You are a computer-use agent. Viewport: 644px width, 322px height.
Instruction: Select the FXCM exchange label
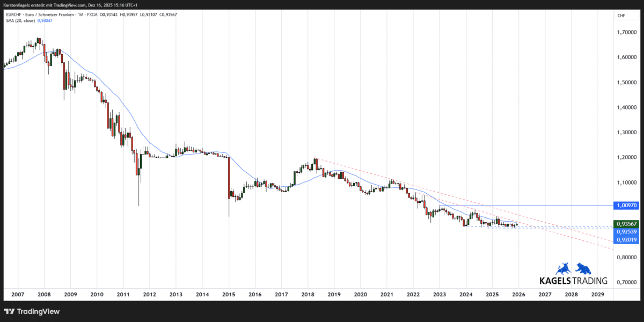click(x=91, y=14)
